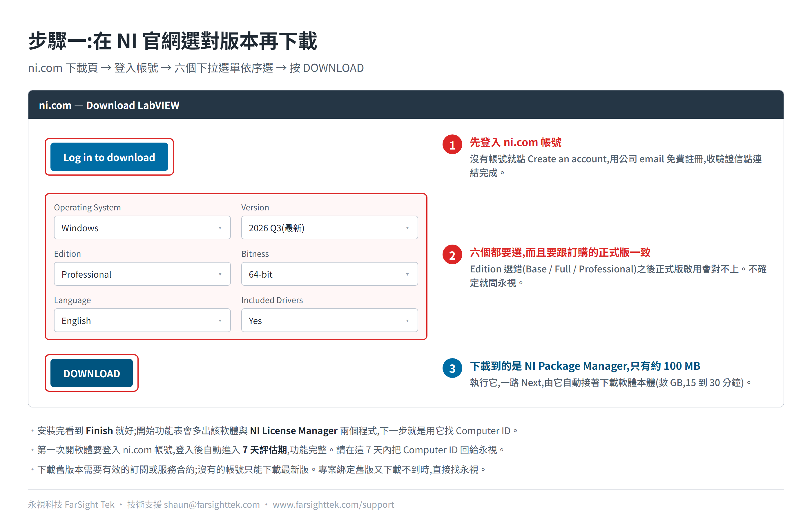Click the subtitle starting ni.com 下載頁

196,68
